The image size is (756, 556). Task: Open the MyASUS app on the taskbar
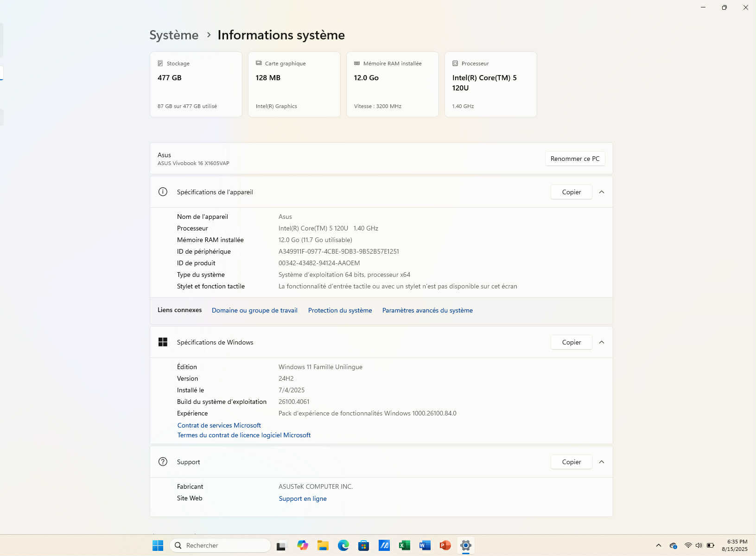(384, 545)
